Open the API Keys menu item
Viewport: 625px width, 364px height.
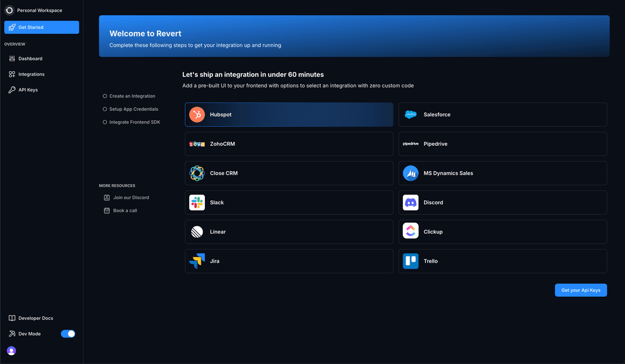[x=42, y=90]
